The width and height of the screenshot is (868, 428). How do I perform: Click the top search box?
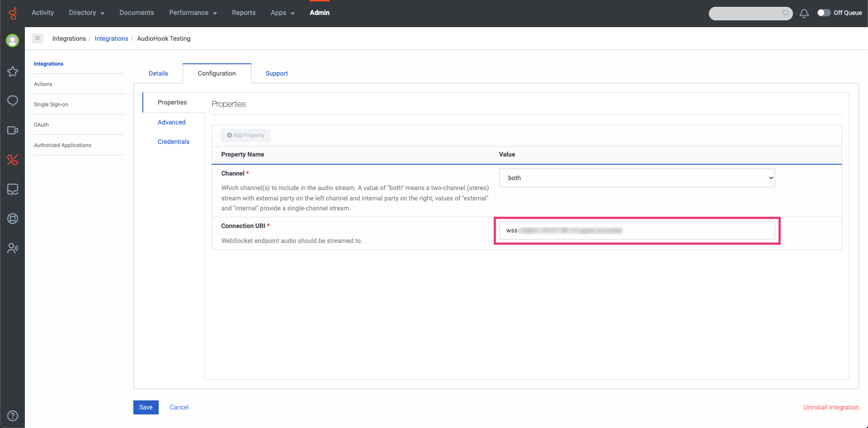(746, 13)
